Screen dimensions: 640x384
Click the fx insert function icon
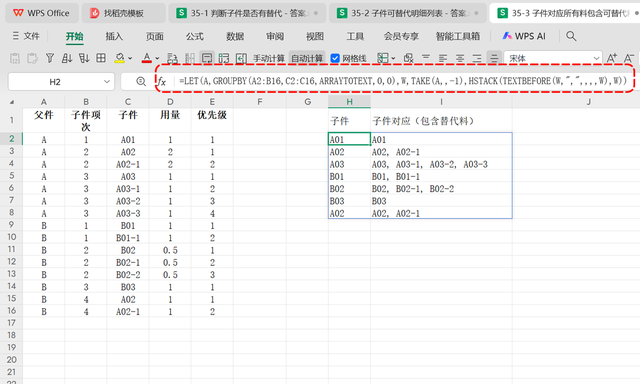point(162,82)
